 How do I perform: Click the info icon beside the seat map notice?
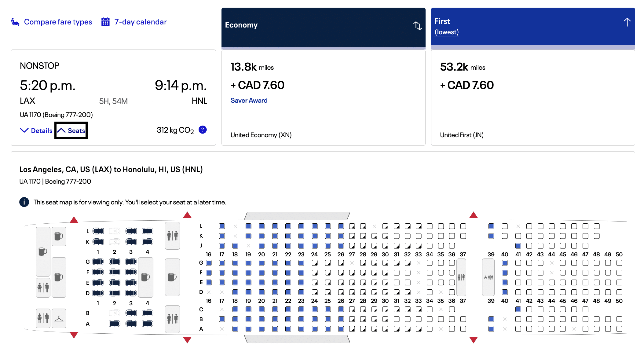(x=24, y=202)
